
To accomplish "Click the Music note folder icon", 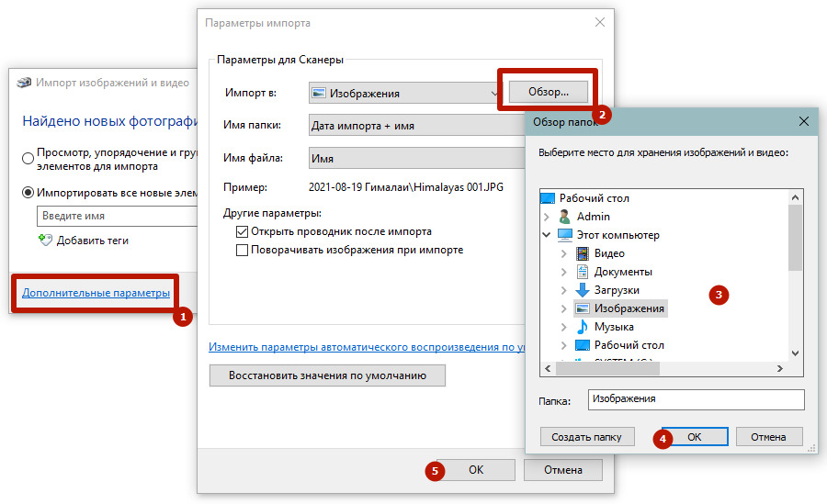I will pos(583,327).
